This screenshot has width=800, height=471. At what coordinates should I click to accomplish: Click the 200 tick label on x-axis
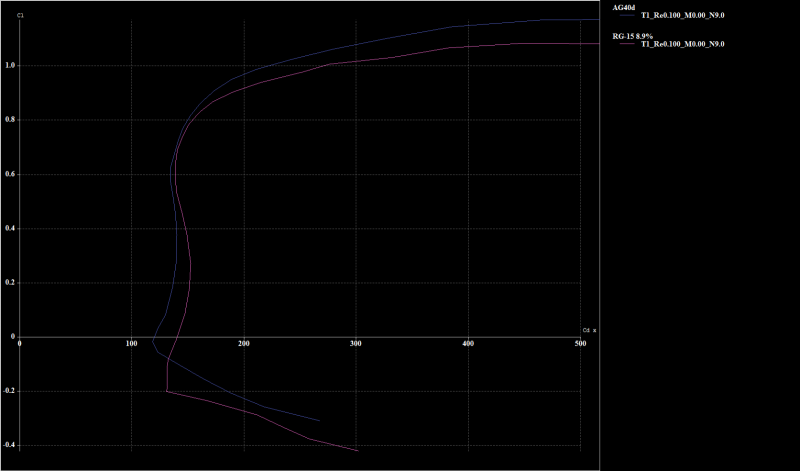click(x=244, y=344)
